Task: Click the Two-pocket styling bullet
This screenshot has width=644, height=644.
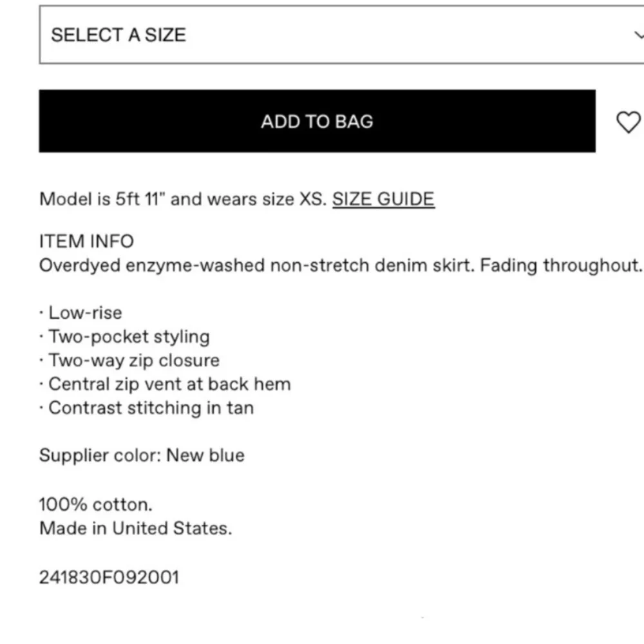Action: coord(129,337)
